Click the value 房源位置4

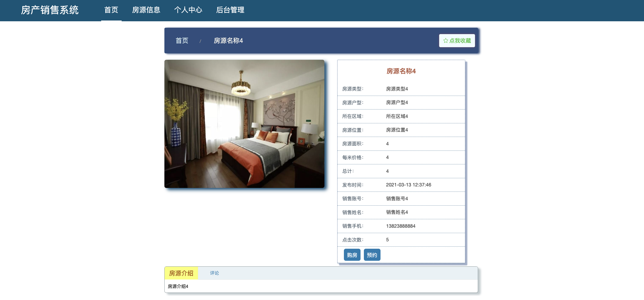397,130
